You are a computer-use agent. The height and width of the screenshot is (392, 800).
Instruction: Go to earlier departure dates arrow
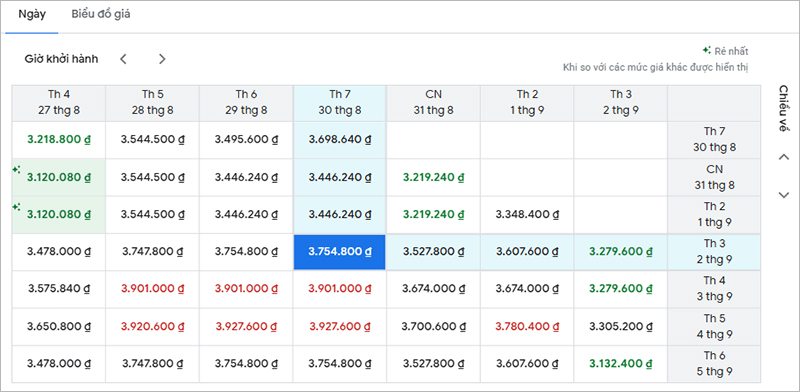pos(123,59)
